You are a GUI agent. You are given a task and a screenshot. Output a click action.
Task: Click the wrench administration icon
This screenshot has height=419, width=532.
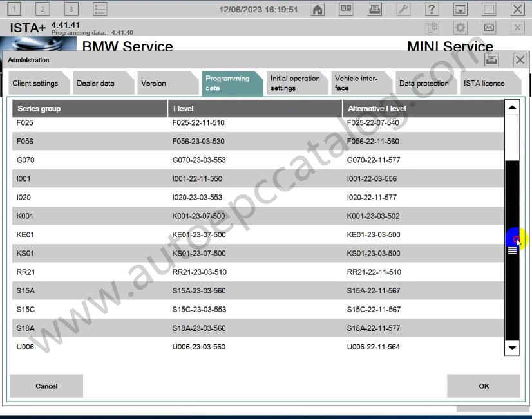tap(403, 9)
